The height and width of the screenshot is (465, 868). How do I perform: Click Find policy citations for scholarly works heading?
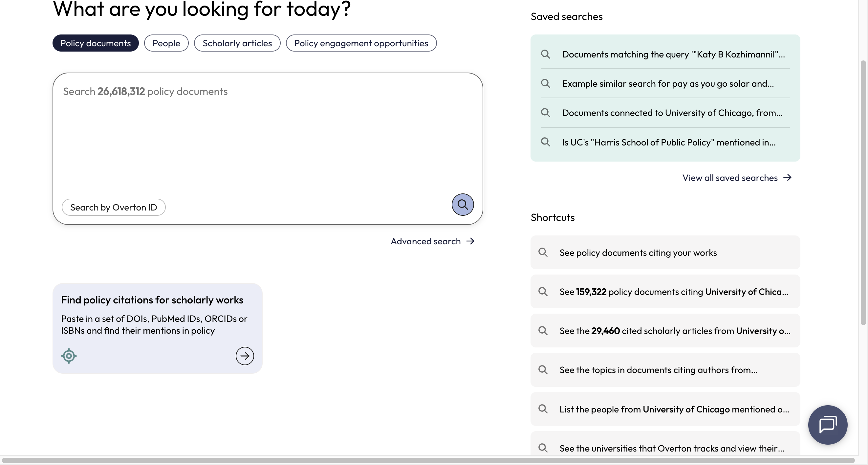[x=152, y=300]
